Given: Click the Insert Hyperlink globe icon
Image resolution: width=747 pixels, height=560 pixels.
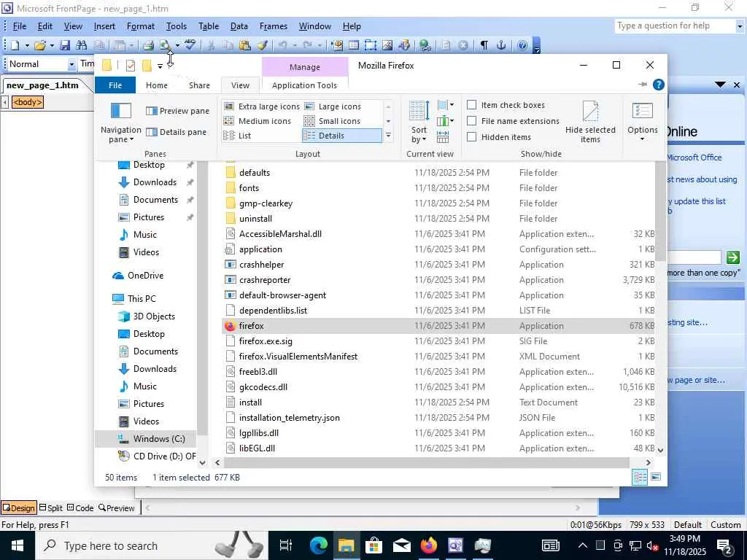Looking at the screenshot, I should pos(425,45).
